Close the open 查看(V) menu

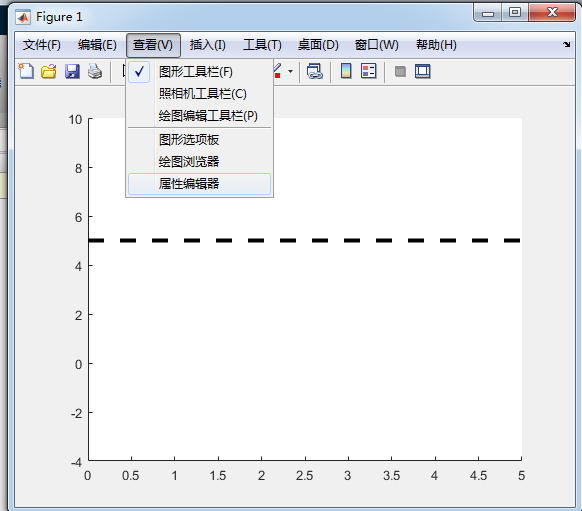coord(153,45)
